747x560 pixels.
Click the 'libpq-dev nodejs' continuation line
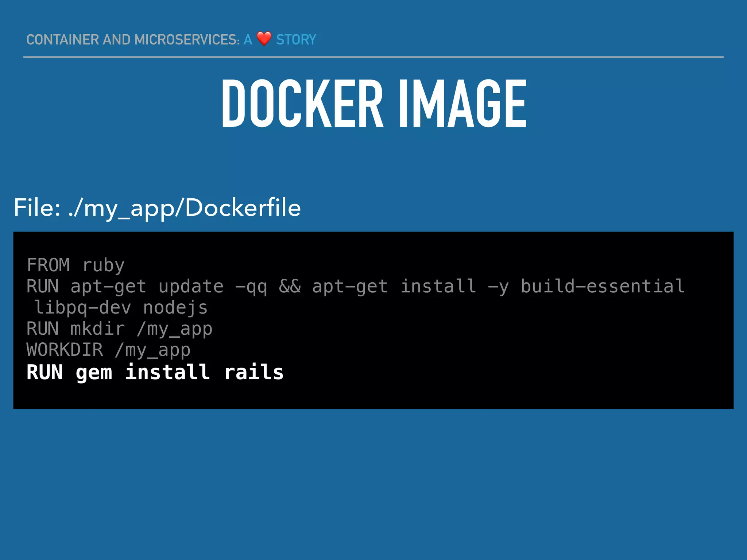coord(121,308)
